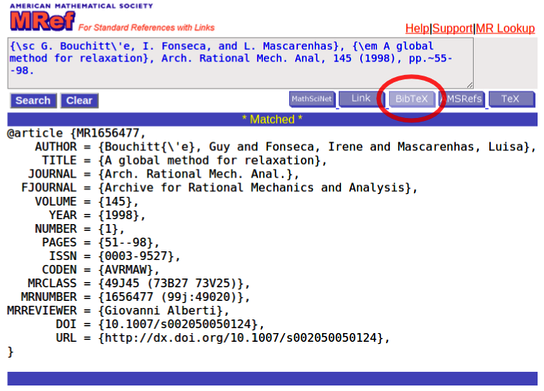Click the VOLUME = {145} line
544x391 pixels.
click(86, 202)
